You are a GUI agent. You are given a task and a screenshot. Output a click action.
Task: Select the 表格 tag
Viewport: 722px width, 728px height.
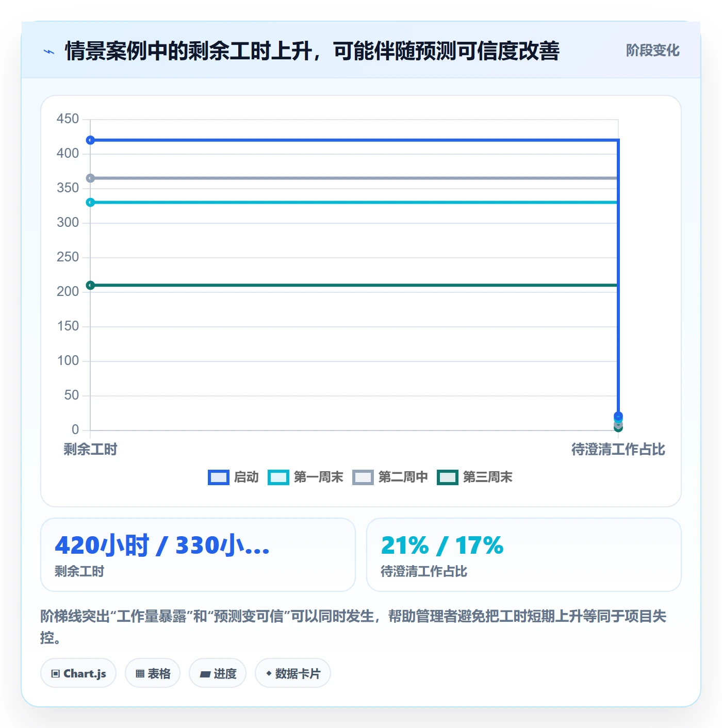coord(153,673)
